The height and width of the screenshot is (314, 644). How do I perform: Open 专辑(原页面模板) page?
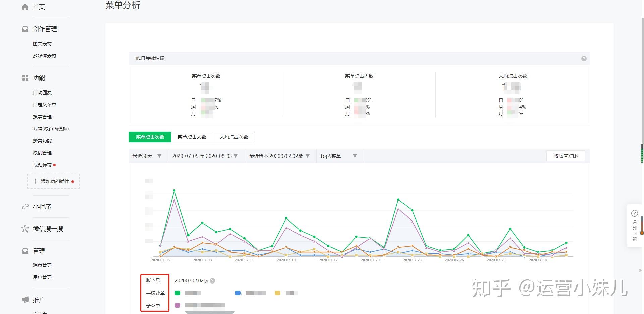click(x=51, y=129)
